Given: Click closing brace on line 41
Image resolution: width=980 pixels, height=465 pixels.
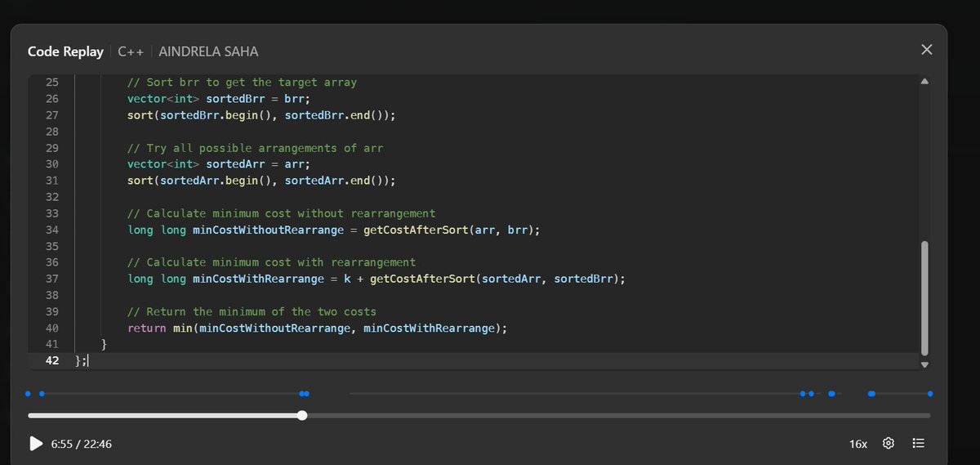Looking at the screenshot, I should [x=104, y=344].
